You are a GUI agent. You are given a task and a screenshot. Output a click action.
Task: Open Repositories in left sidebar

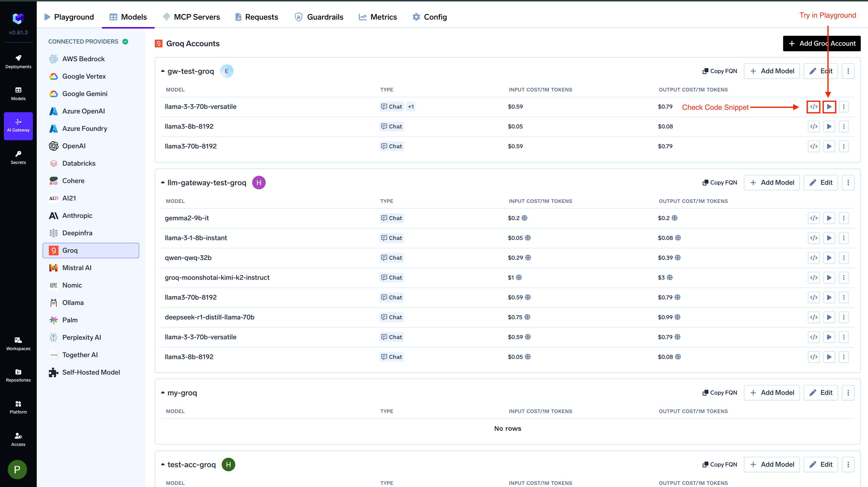tap(18, 376)
